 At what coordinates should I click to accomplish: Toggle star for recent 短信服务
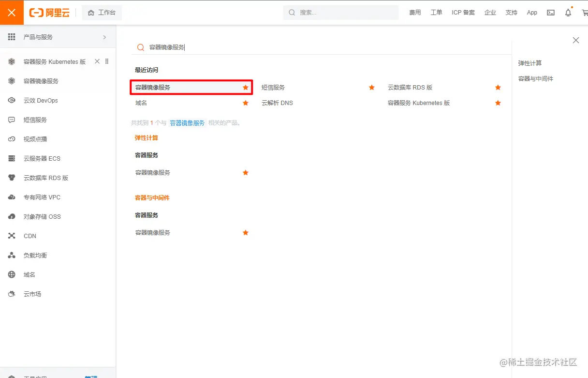(372, 88)
